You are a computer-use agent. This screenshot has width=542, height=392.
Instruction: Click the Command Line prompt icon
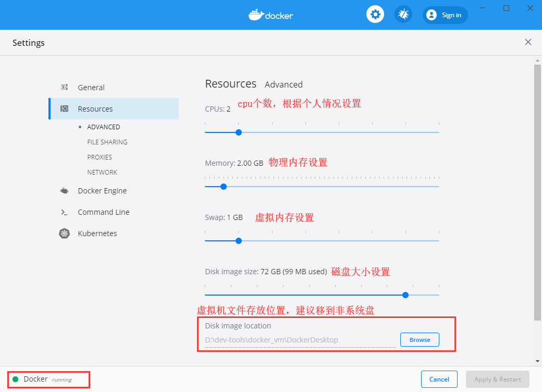click(x=64, y=212)
